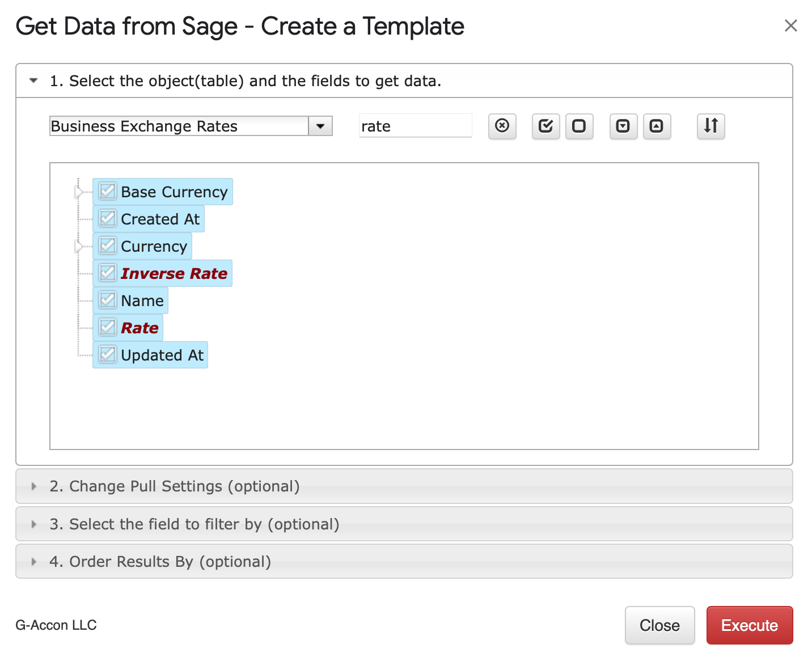Click the uncheck all fields icon
Image resolution: width=812 pixels, height=670 pixels.
point(579,126)
